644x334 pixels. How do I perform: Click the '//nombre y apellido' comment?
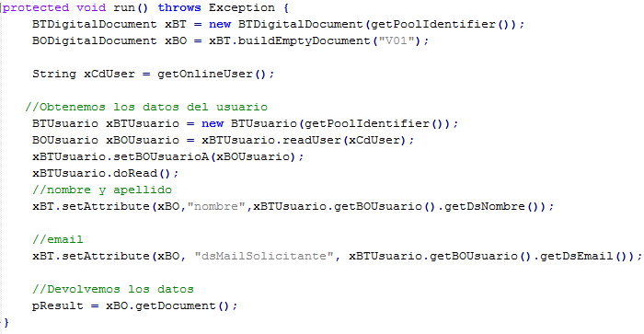coord(102,190)
